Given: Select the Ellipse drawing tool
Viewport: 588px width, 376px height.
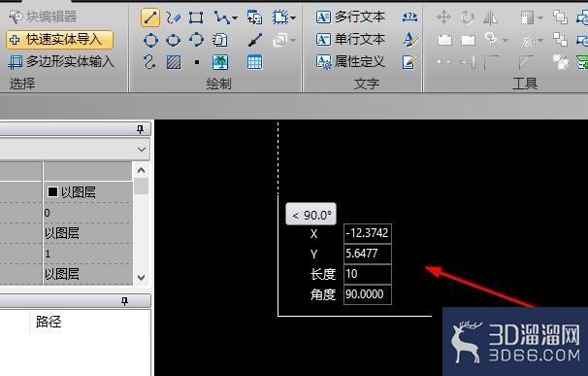Looking at the screenshot, I should tap(174, 40).
